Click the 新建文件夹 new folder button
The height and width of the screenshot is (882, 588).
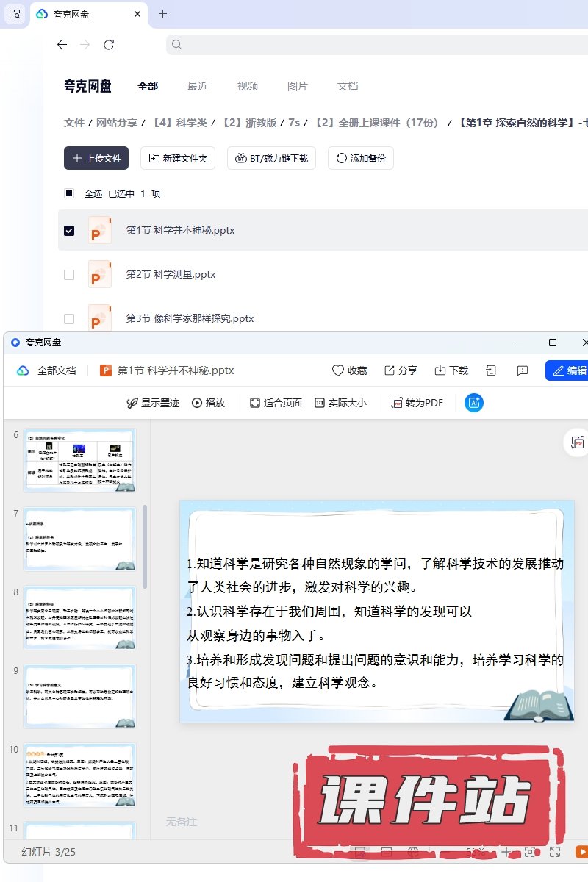click(178, 158)
